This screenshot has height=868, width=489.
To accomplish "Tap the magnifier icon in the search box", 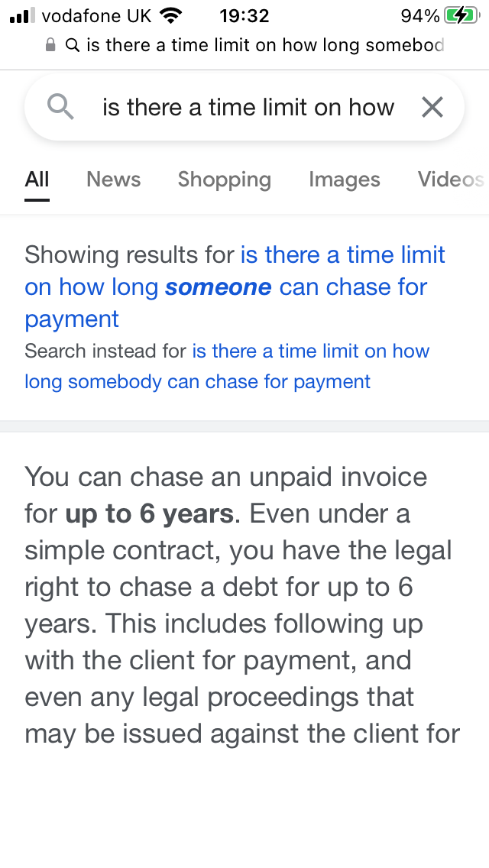I will 60,108.
